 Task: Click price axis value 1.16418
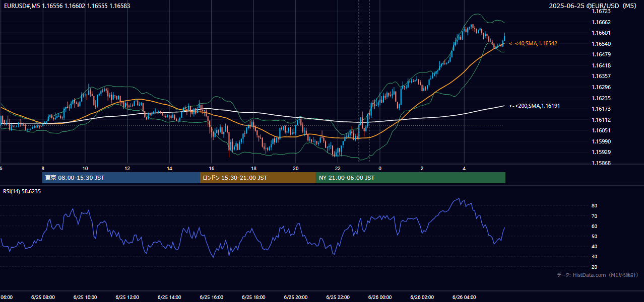click(601, 66)
